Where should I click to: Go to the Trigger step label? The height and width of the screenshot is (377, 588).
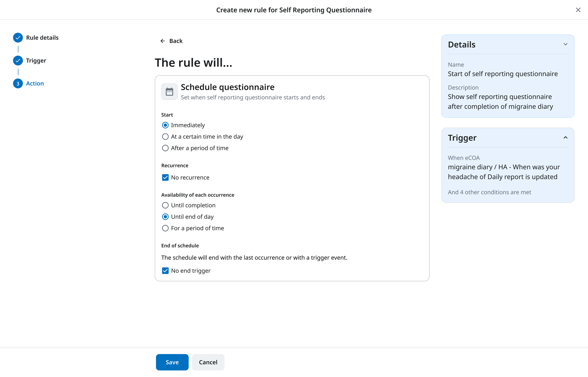pyautogui.click(x=36, y=61)
